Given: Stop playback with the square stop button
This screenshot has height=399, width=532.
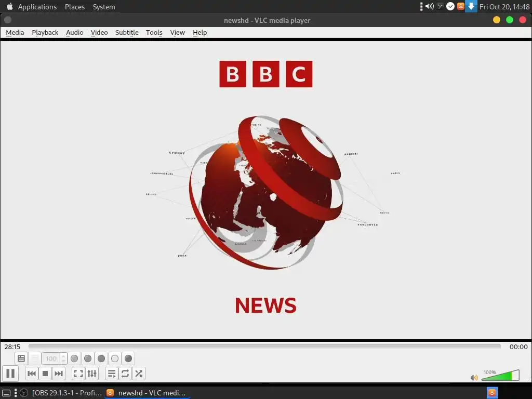Looking at the screenshot, I should pyautogui.click(x=45, y=374).
